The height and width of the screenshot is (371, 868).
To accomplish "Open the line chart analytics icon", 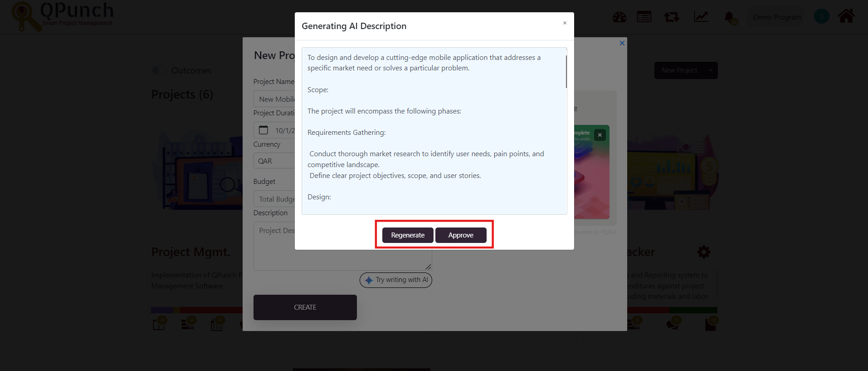I will coord(701,17).
